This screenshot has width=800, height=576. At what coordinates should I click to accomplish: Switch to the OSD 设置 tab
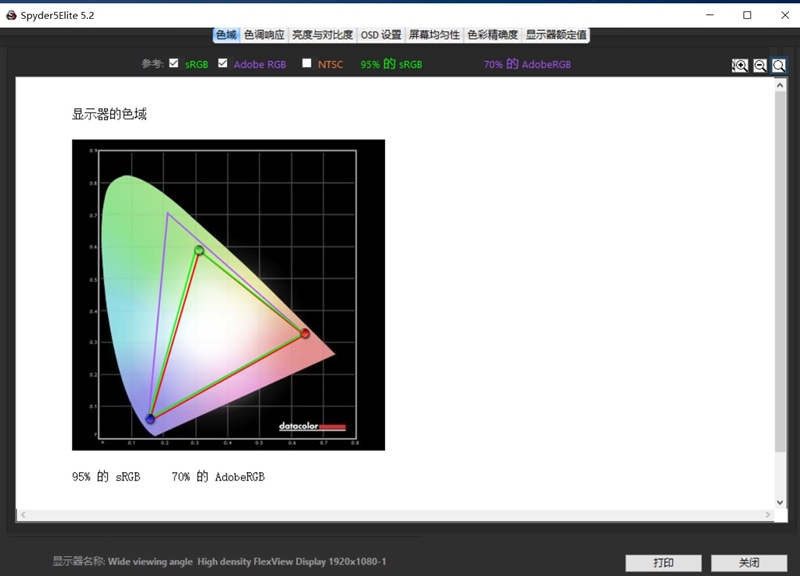(380, 35)
